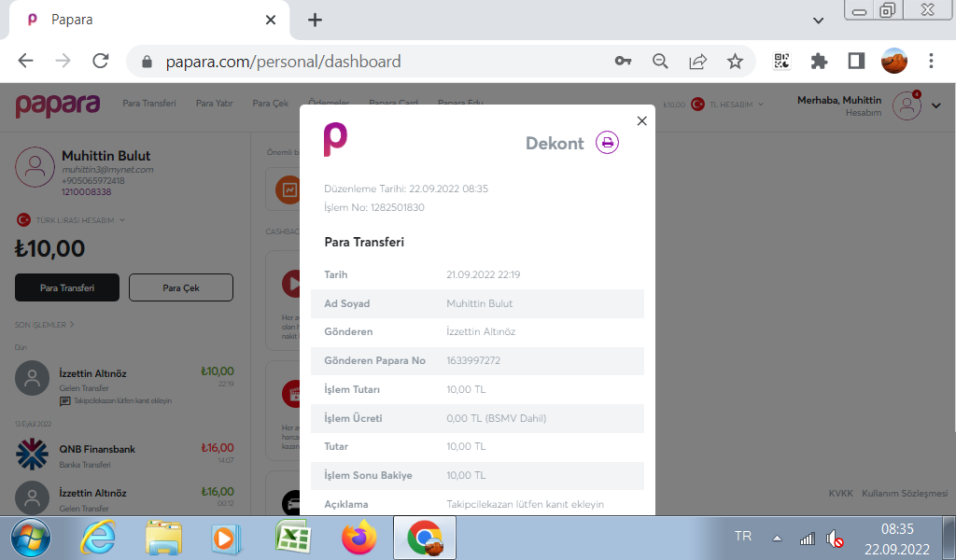
Task: Select İzzettin Altınöz ₺16,00 incoming transfer
Action: [x=124, y=498]
